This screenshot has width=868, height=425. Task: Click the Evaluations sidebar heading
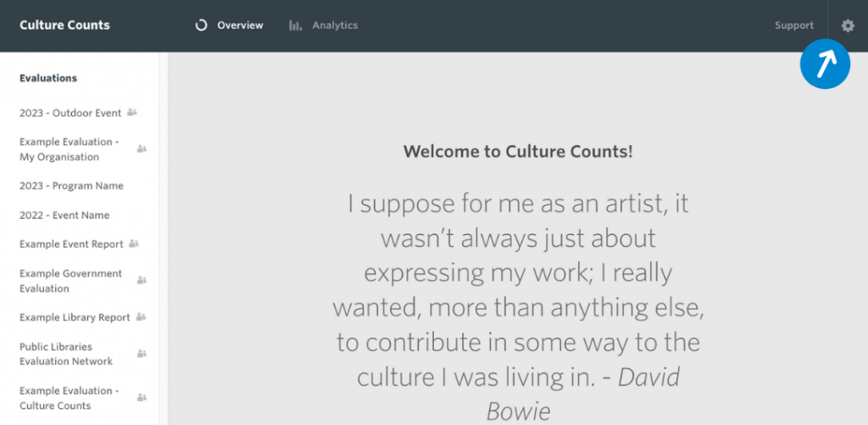click(x=48, y=78)
